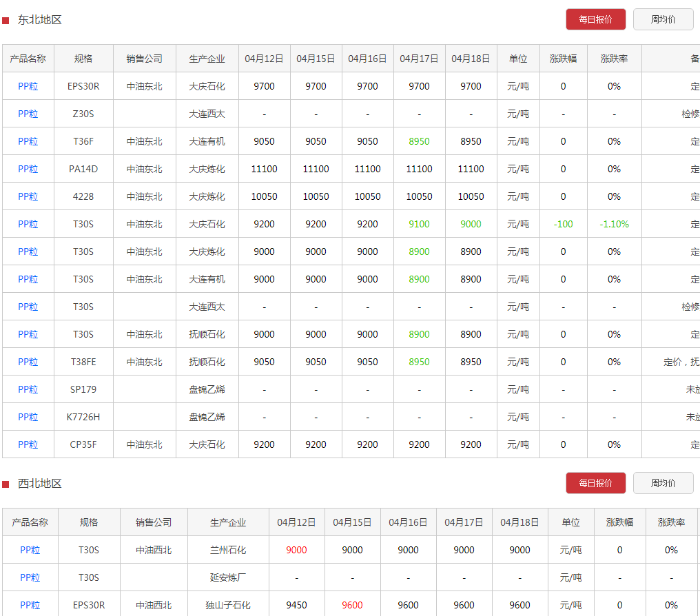The height and width of the screenshot is (616, 700).
Task: Click 产品名称 header in 东北地区 table
Action: 28,59
